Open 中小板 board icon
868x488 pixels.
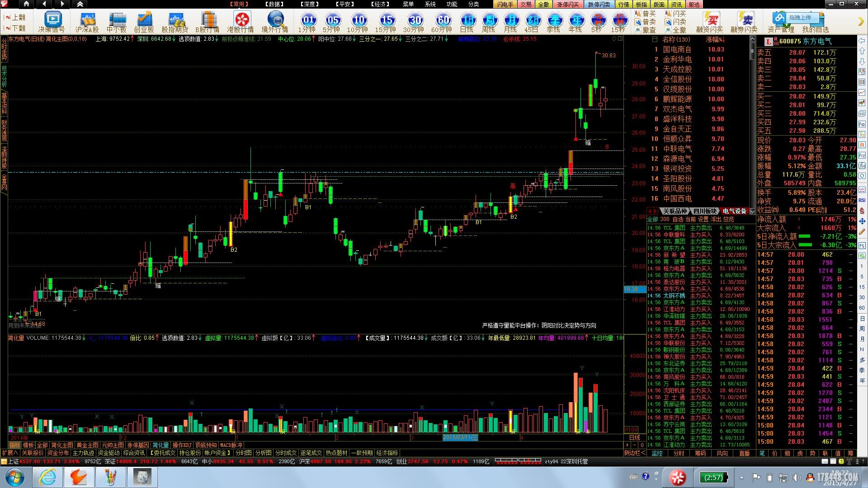pyautogui.click(x=117, y=22)
